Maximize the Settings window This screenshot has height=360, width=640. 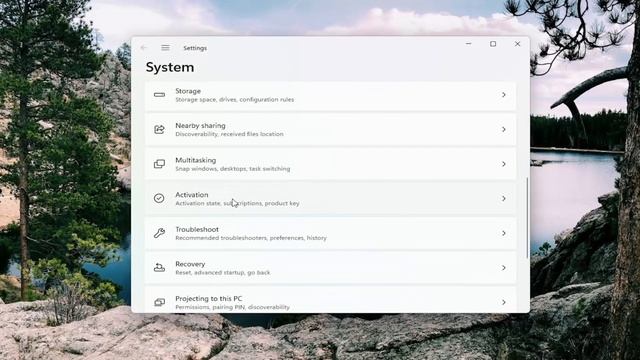point(493,44)
